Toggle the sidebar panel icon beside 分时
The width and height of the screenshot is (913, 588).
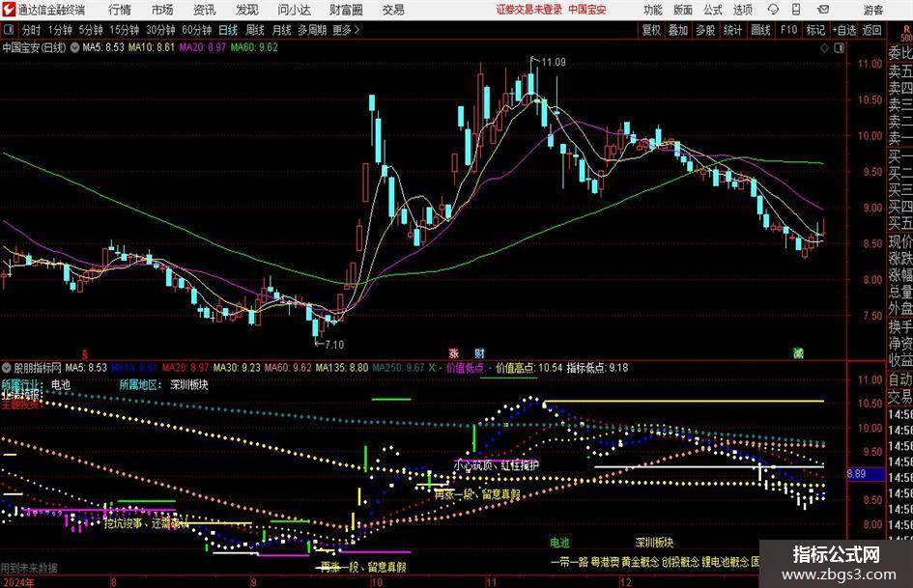[x=9, y=30]
